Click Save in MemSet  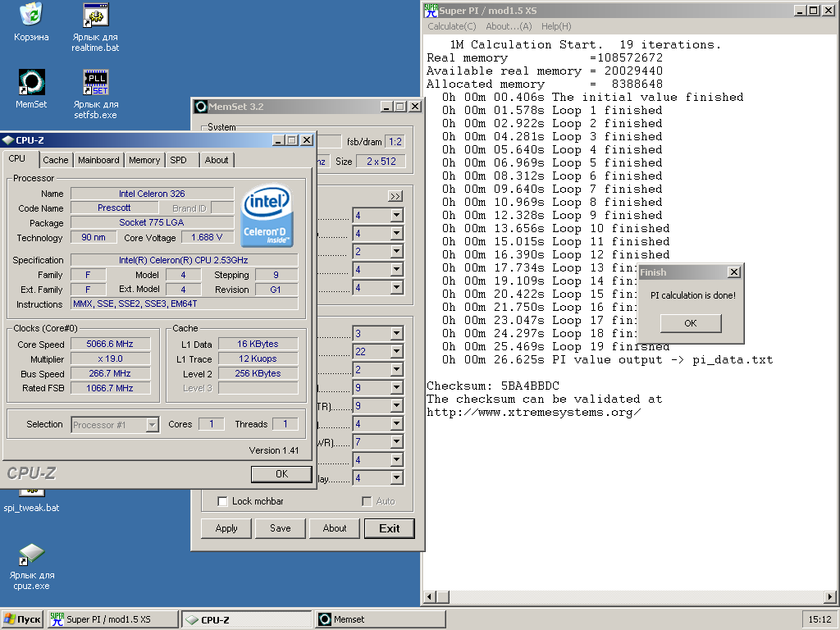[x=281, y=528]
